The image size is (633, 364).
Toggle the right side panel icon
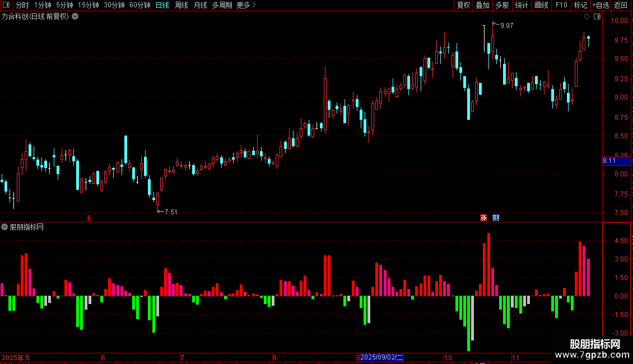pyautogui.click(x=597, y=17)
